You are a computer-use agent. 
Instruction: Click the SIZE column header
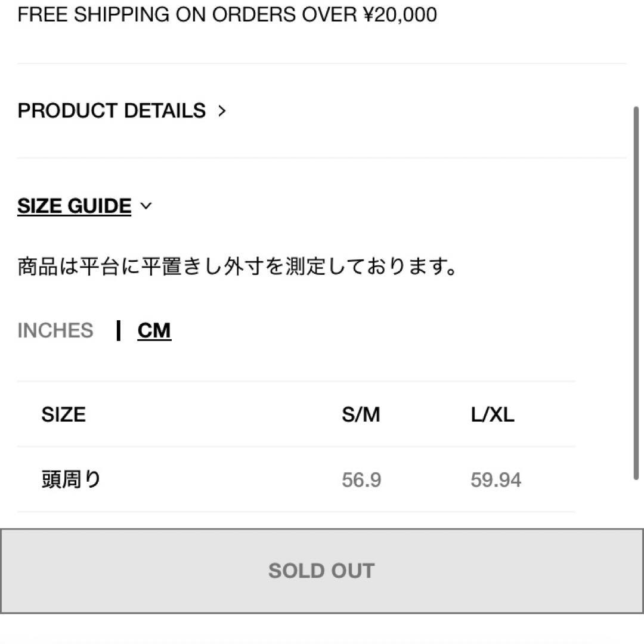63,414
